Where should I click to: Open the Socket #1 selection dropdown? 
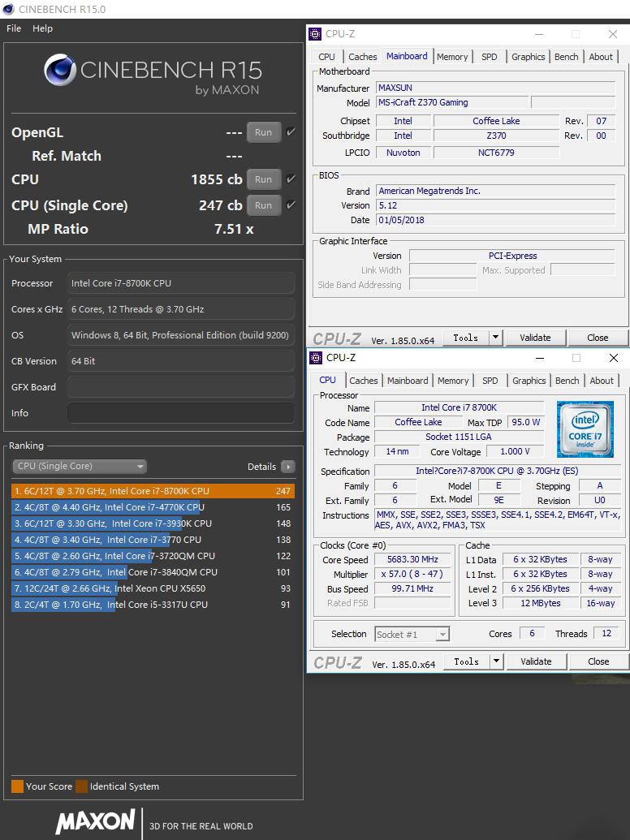[411, 635]
